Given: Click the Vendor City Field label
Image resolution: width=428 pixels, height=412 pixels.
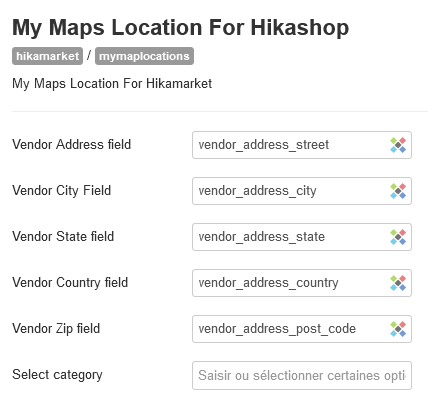Looking at the screenshot, I should (x=62, y=191).
